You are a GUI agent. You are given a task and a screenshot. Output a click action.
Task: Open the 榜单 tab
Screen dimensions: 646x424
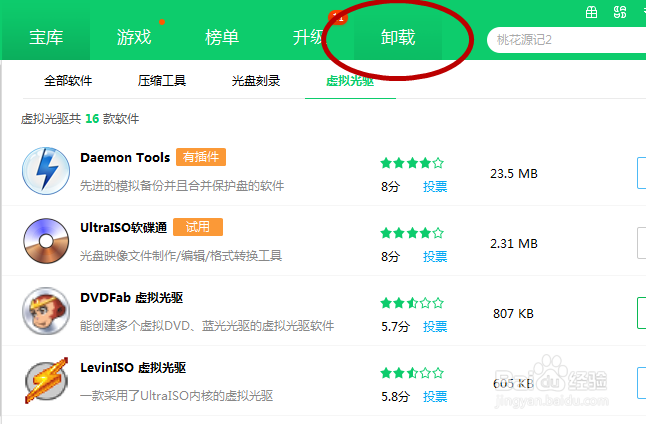[222, 37]
